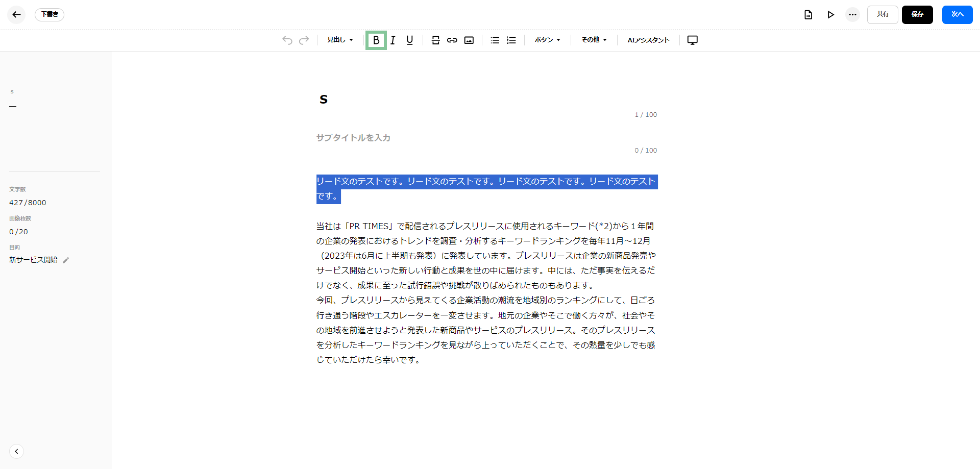Insert an image

pyautogui.click(x=469, y=40)
